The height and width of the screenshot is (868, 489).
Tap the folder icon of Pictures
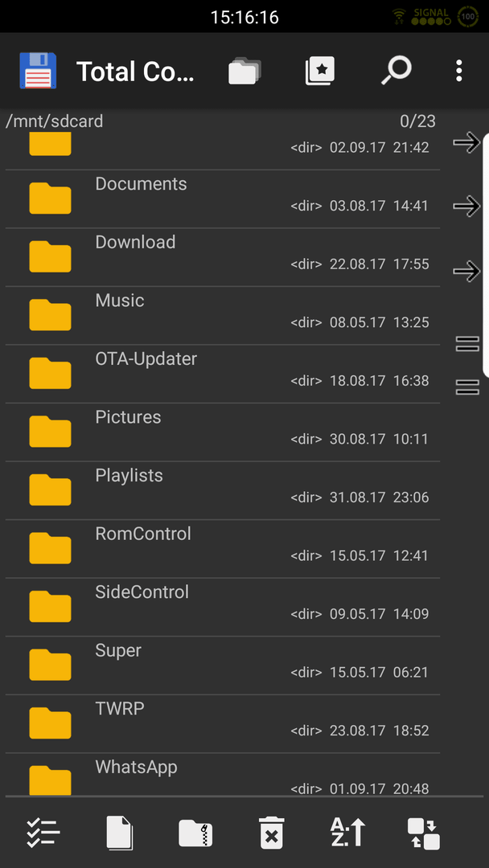(x=50, y=432)
